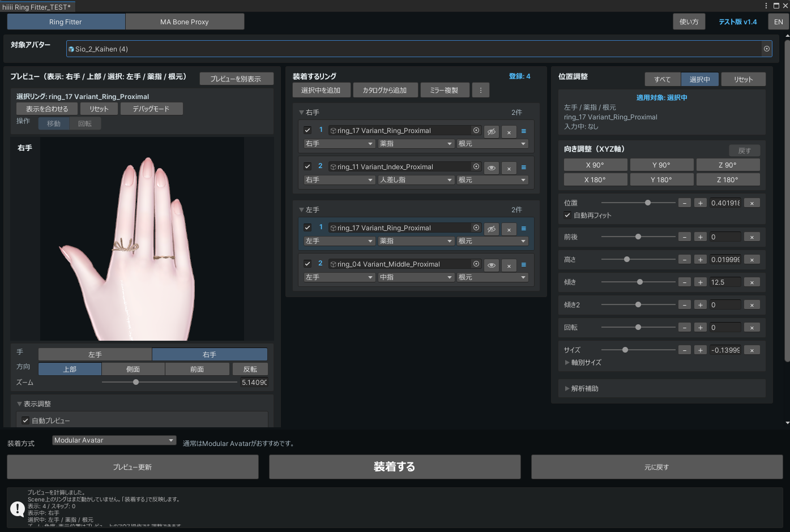Collapse the 左手 ring group
Image resolution: width=790 pixels, height=532 pixels.
coord(302,210)
